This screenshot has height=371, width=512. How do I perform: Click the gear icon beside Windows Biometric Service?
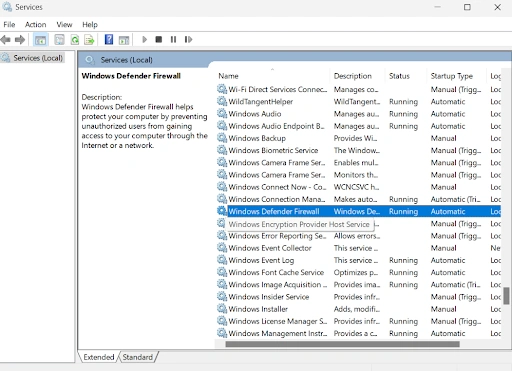[222, 150]
